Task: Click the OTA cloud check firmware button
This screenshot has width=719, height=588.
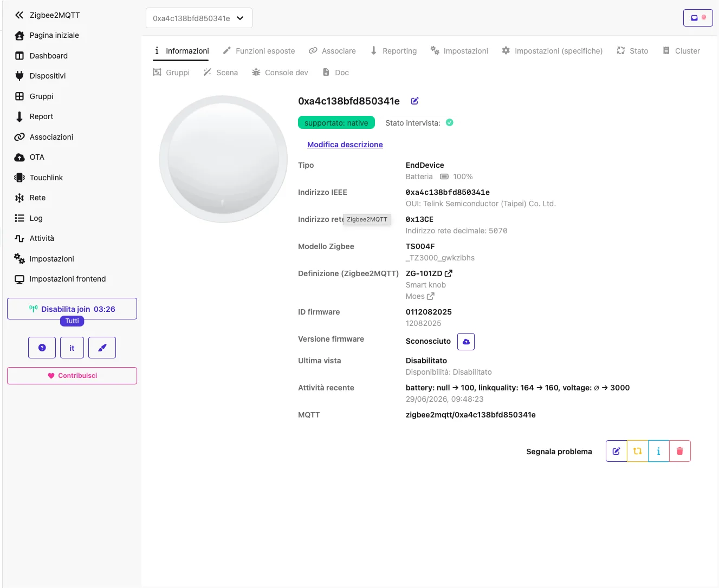Action: 466,342
